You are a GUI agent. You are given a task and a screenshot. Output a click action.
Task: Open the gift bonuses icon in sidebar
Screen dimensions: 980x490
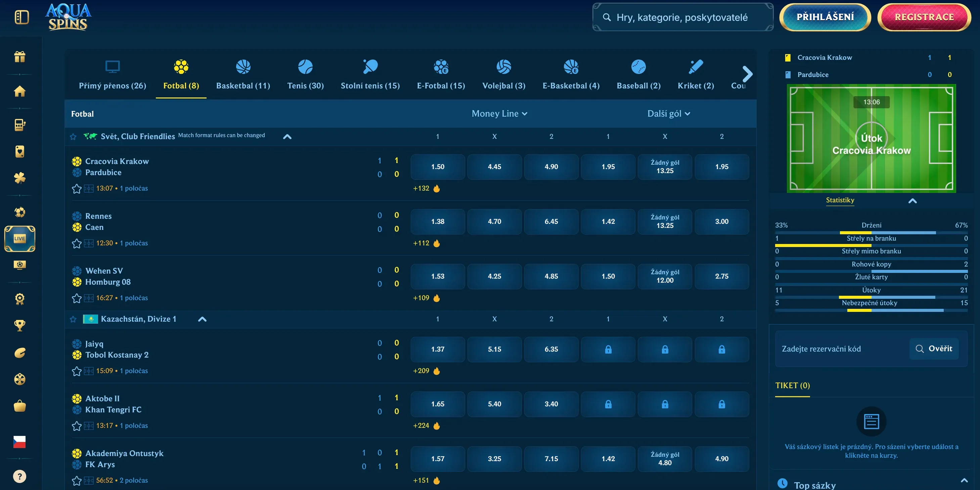[x=20, y=57]
